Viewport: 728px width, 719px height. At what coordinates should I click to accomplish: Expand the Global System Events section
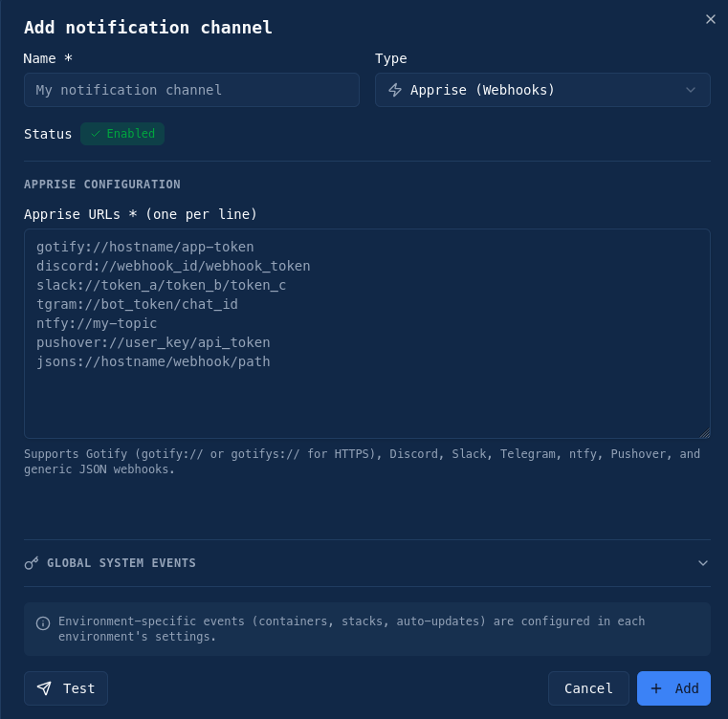366,563
